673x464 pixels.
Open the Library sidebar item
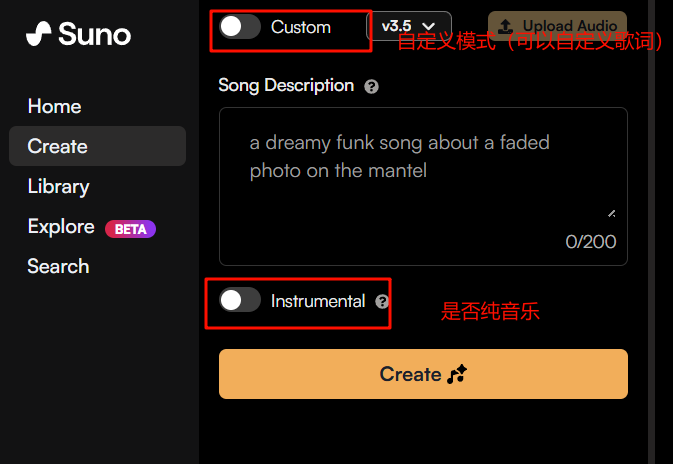(x=58, y=186)
